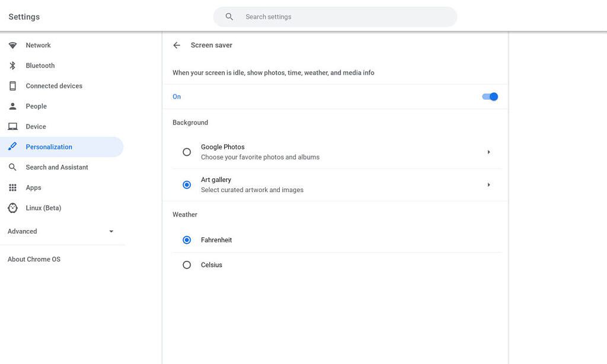Select Google Photos as background source

click(x=187, y=152)
